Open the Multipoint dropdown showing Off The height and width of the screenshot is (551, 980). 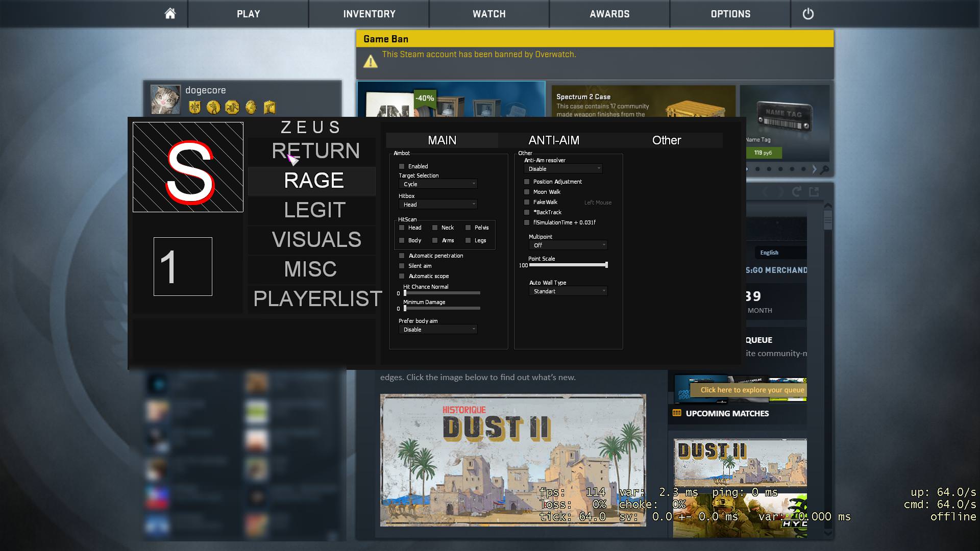point(568,245)
